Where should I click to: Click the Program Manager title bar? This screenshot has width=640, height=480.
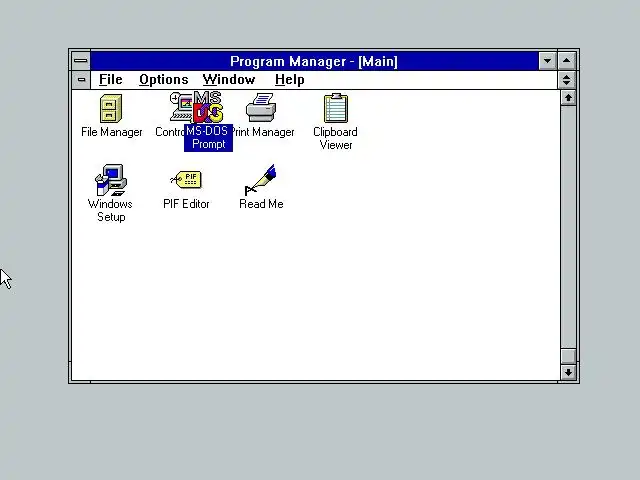click(x=313, y=61)
